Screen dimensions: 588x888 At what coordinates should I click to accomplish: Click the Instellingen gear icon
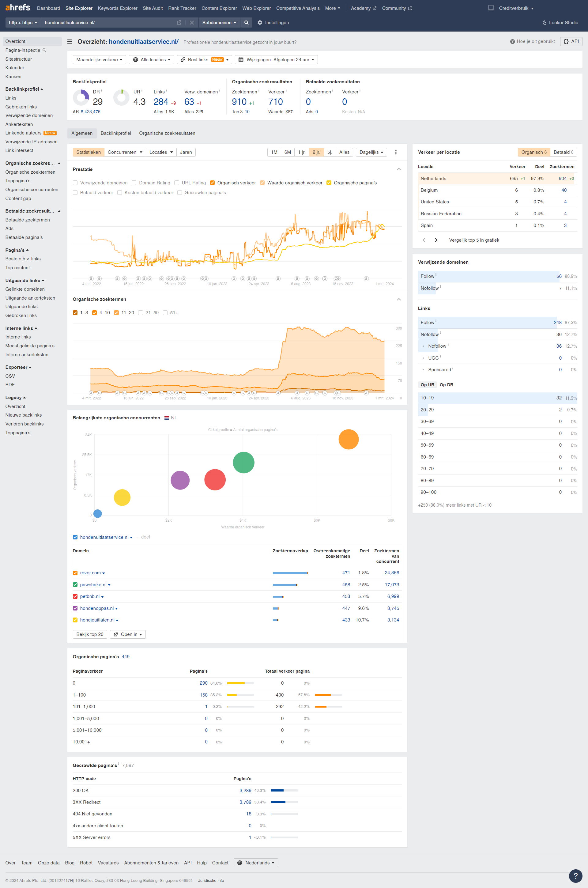click(260, 22)
